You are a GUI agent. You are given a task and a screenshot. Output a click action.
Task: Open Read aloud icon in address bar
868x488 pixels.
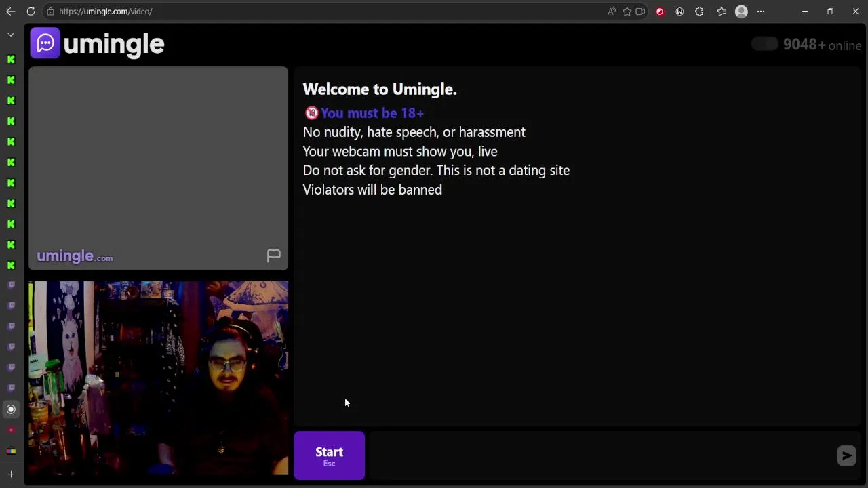point(612,12)
